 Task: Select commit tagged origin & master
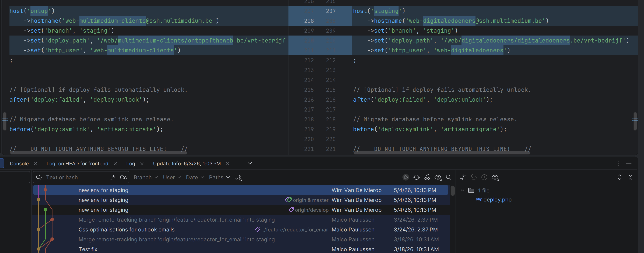click(x=241, y=200)
